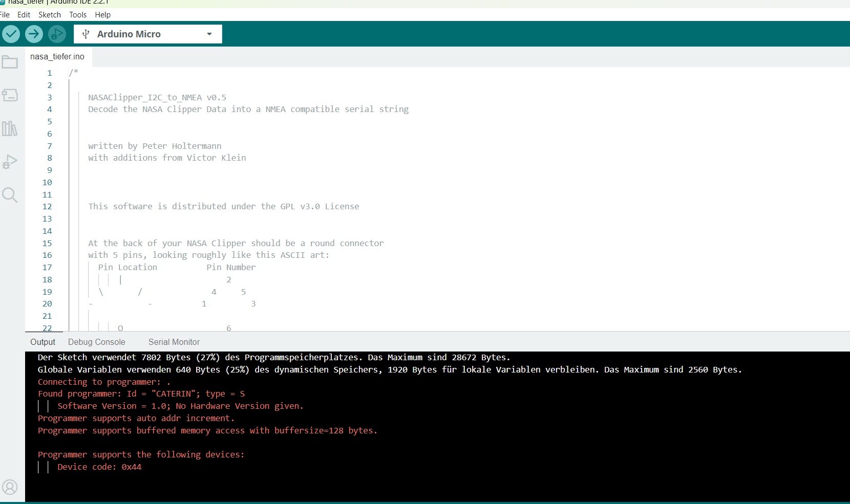Click 'Programmer supports auto addr increment' line
This screenshot has width=850, height=504.
coord(136,419)
